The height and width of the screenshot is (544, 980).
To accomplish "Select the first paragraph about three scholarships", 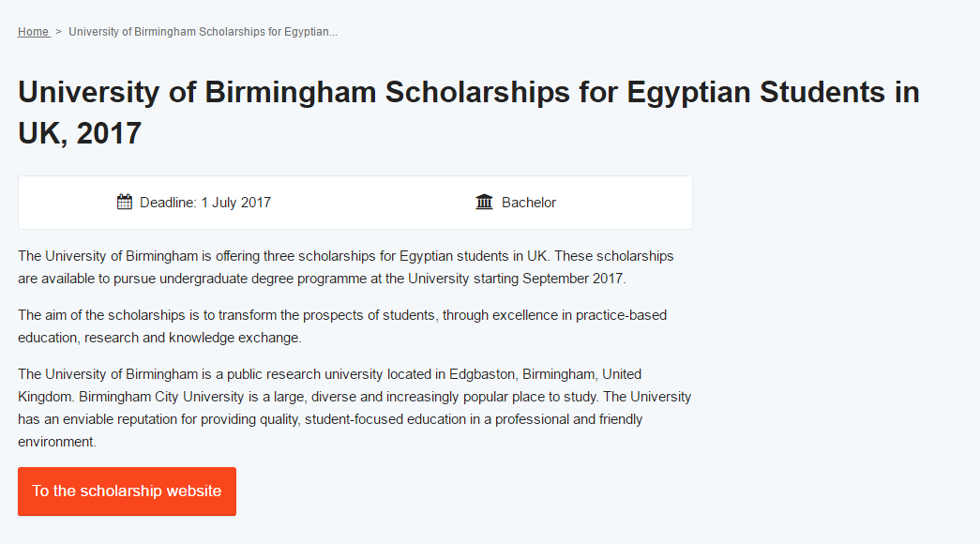I will pyautogui.click(x=345, y=266).
